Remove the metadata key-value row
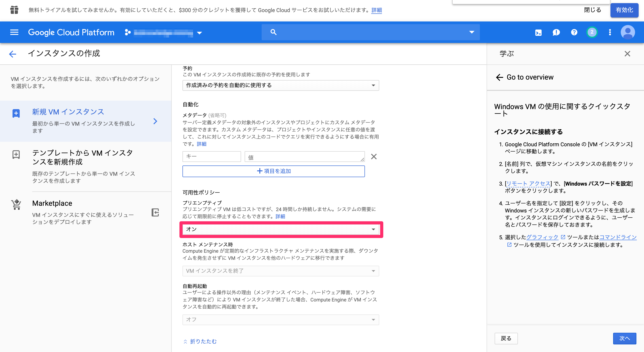644x352 pixels. (374, 157)
